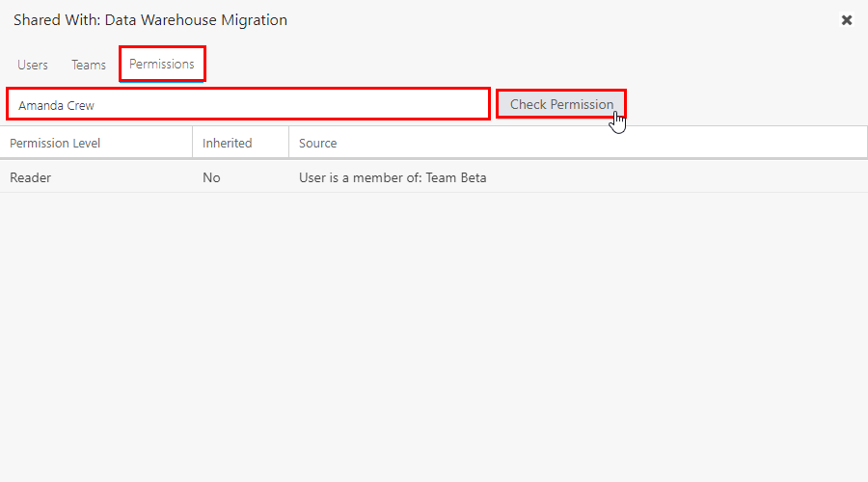The width and height of the screenshot is (868, 482).
Task: Close the Shared With dialog
Action: coord(847,20)
